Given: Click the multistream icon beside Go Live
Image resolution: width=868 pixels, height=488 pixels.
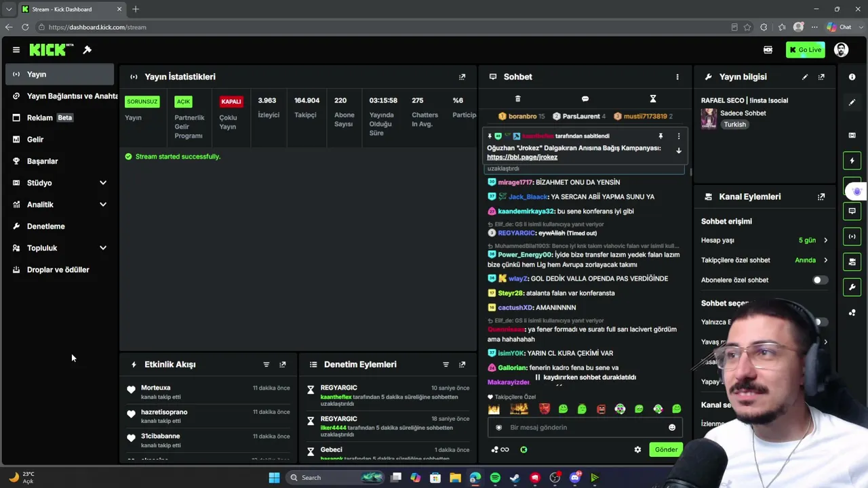Looking at the screenshot, I should click(768, 49).
